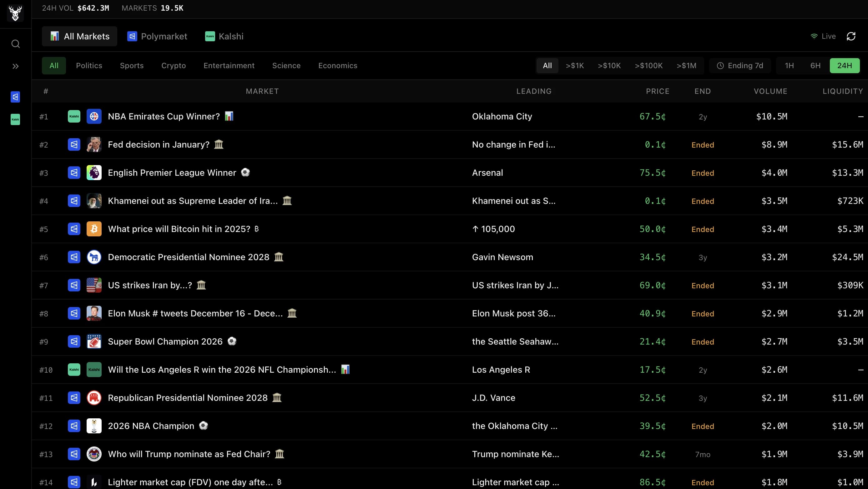The height and width of the screenshot is (489, 868).
Task: Click Premier League logo in row three
Action: pyautogui.click(x=94, y=173)
